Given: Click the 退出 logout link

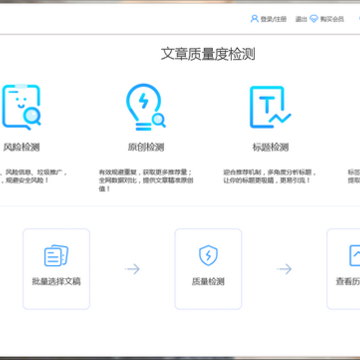Looking at the screenshot, I should tap(301, 19).
